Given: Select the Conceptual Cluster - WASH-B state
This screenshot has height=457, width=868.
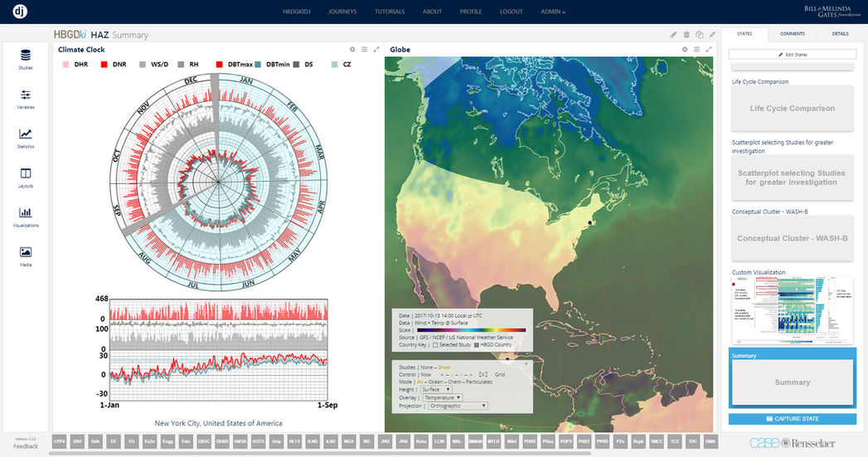Looking at the screenshot, I should pyautogui.click(x=793, y=238).
